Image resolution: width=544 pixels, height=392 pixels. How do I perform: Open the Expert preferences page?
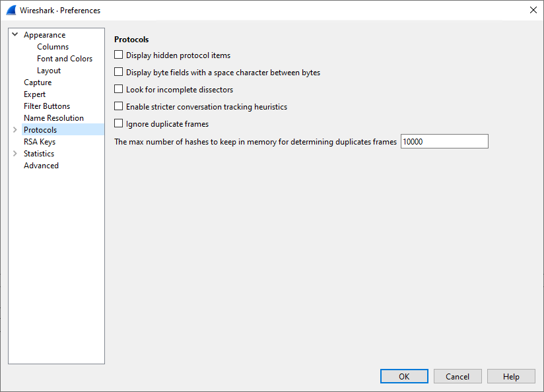point(34,94)
